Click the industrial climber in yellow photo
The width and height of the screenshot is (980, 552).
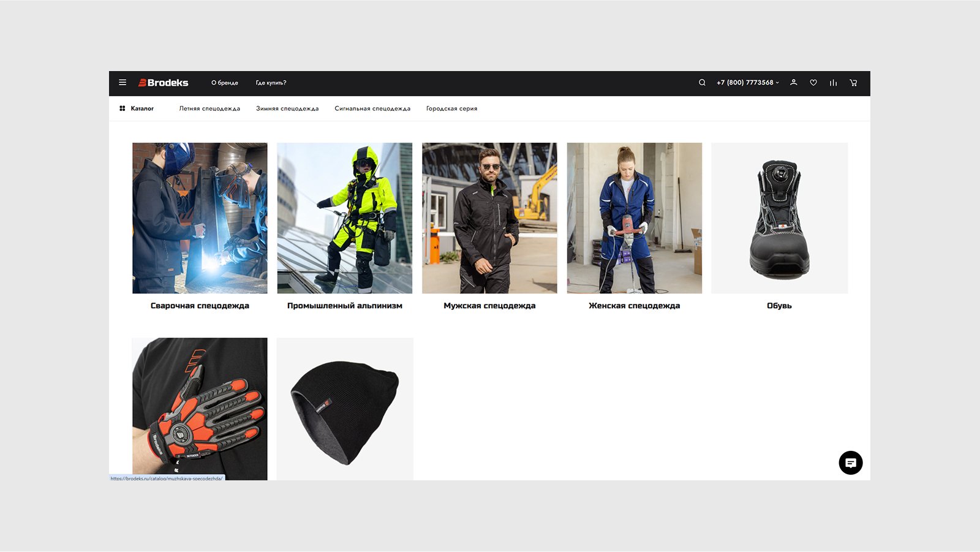pyautogui.click(x=345, y=218)
